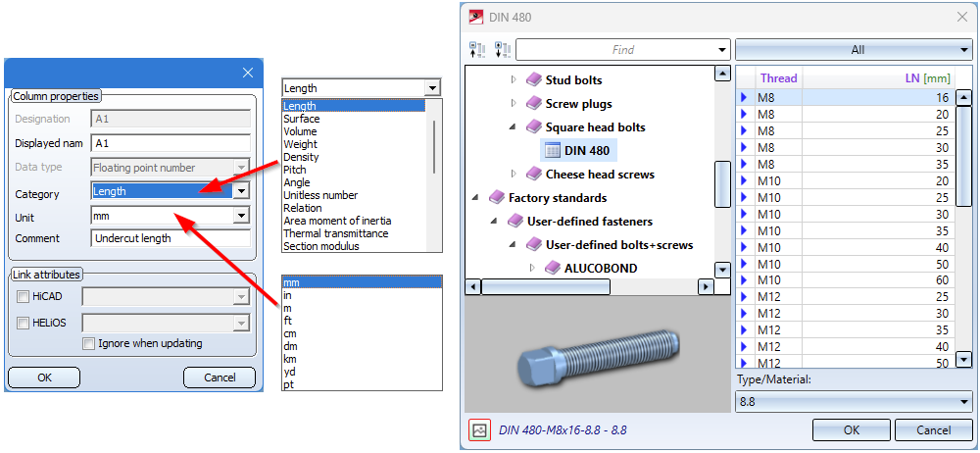This screenshot has width=980, height=453.
Task: Click the Square head bolts book icon
Action: 533,127
